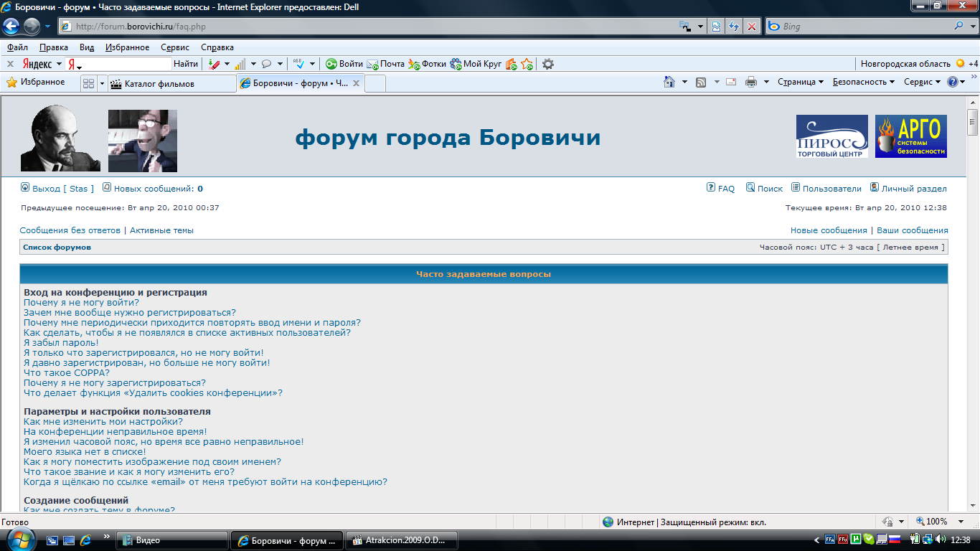
Task: Open the Справка menu
Action: 217,47
